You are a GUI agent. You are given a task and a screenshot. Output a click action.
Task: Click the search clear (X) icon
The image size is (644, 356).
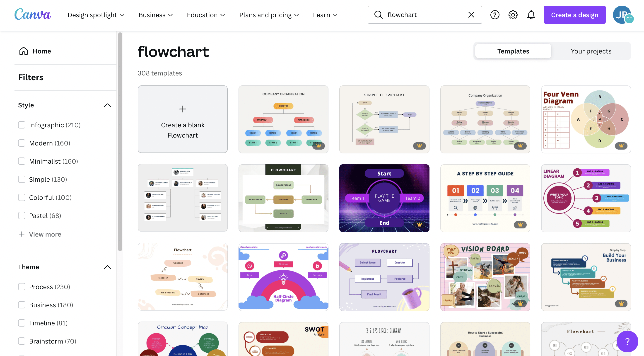tap(471, 15)
